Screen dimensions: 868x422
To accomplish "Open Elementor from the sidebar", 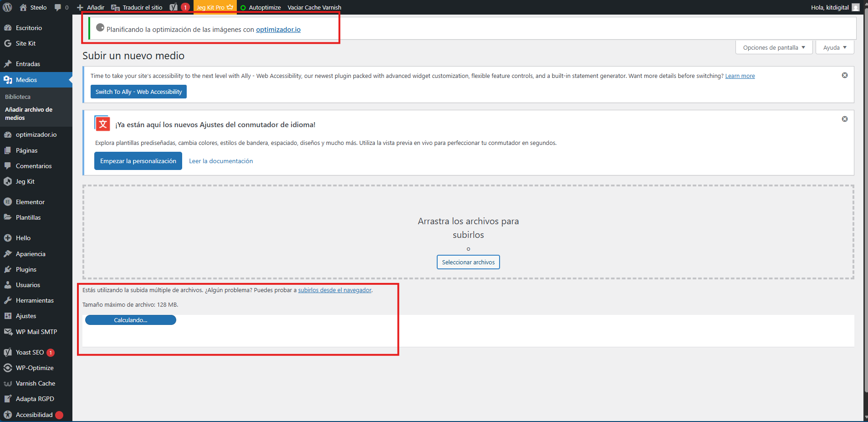I will tap(30, 202).
